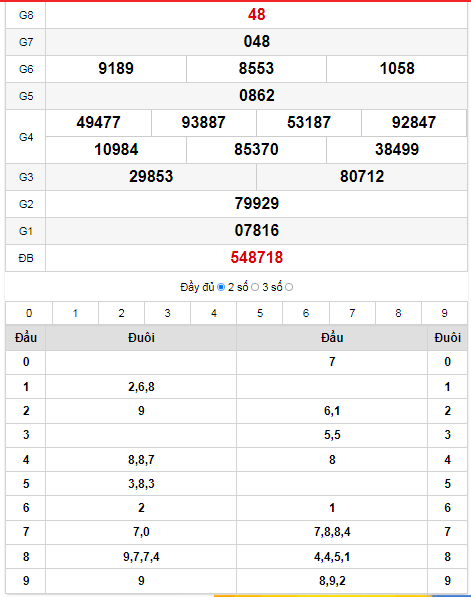This screenshot has width=471, height=597.
Task: Filter results by digit 9 tab
Action: tap(444, 313)
